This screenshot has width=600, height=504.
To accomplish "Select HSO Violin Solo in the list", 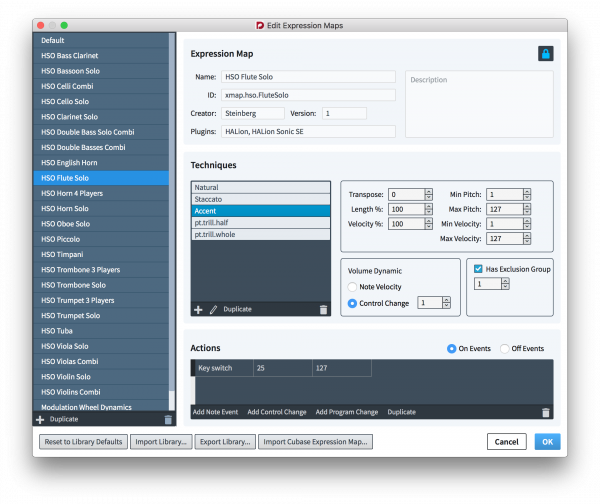I will point(101,377).
